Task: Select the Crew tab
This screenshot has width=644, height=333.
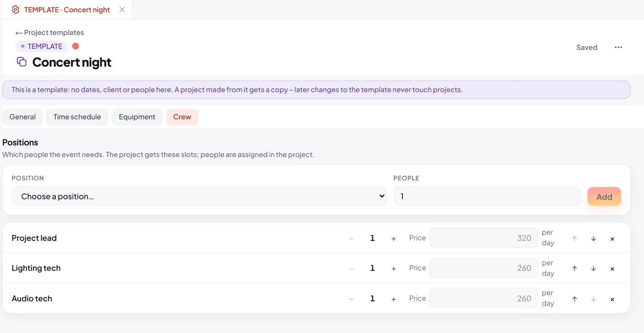Action: (182, 117)
